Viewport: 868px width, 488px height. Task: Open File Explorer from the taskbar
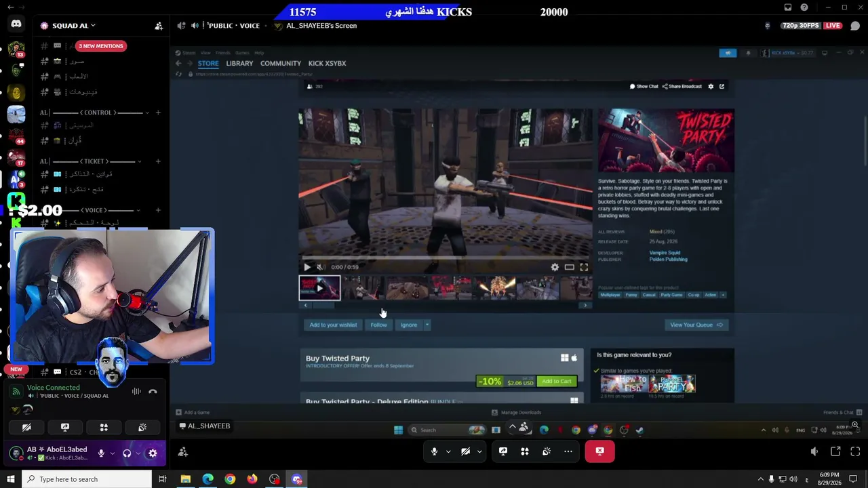(x=185, y=479)
